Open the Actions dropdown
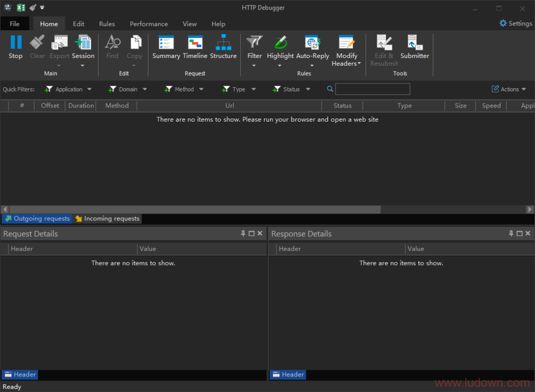The height and width of the screenshot is (392, 535). 509,89
